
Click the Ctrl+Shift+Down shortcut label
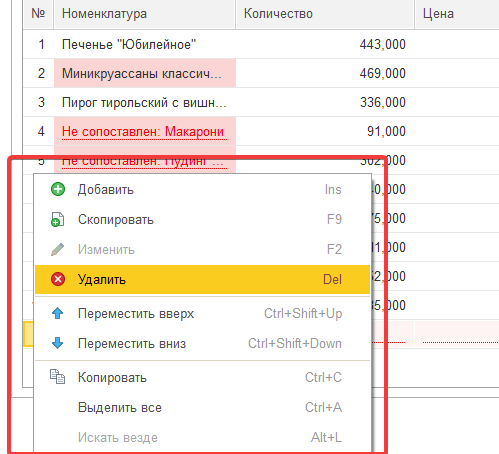pos(295,343)
